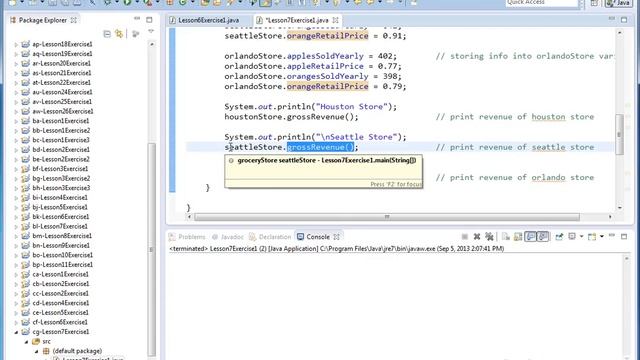
Task: Maximize the Console panel
Action: [x=624, y=236]
